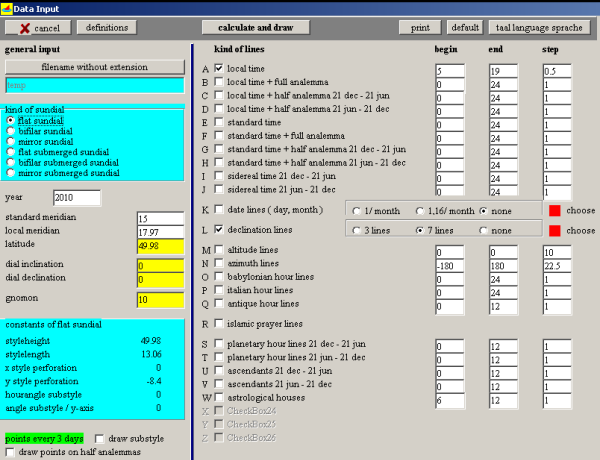Open the definitions button
Image resolution: width=600 pixels, height=460 pixels.
pyautogui.click(x=107, y=28)
